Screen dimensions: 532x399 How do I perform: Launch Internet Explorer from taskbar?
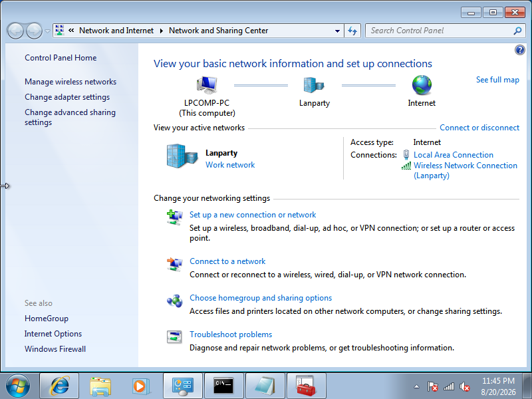click(x=59, y=386)
